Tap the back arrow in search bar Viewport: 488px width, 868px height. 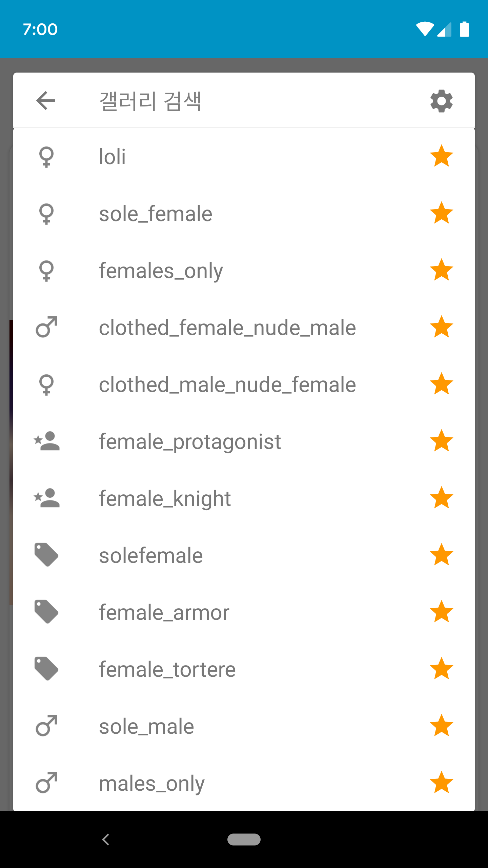(x=46, y=101)
